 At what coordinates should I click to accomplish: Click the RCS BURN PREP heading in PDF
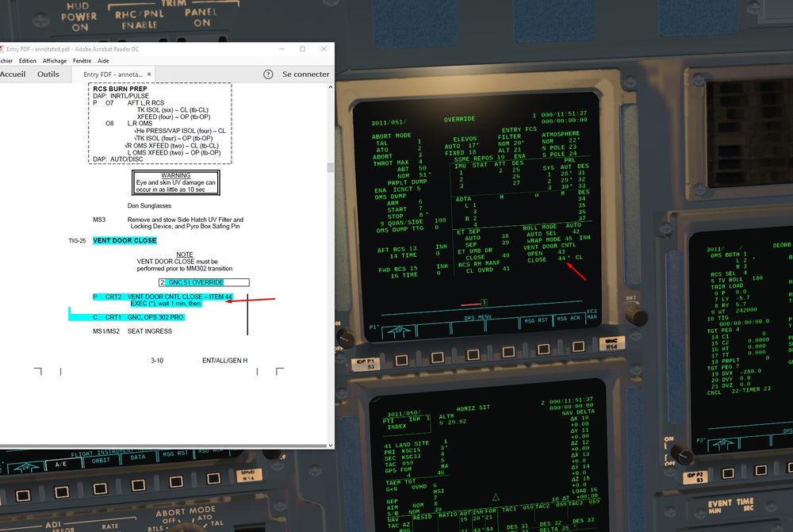coord(120,89)
